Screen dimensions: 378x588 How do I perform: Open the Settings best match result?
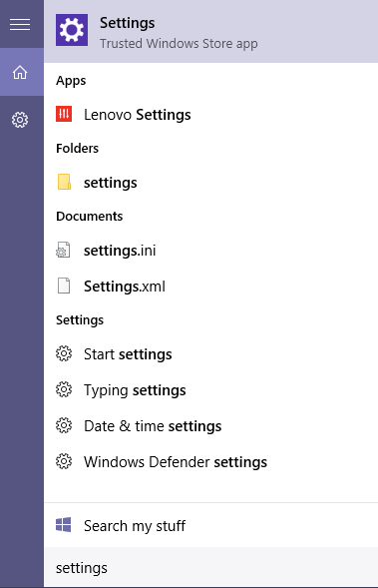tap(210, 31)
